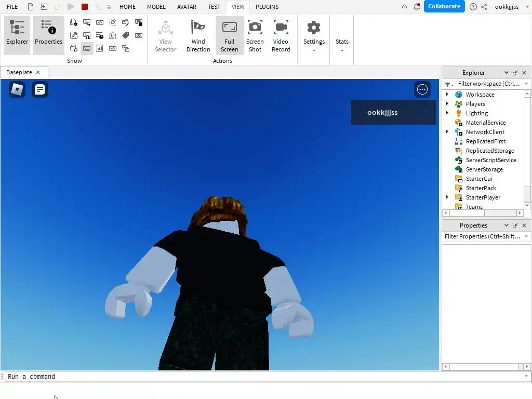Toggle the graph window icon in Show bottom row
The width and height of the screenshot is (532, 399).
(x=113, y=48)
